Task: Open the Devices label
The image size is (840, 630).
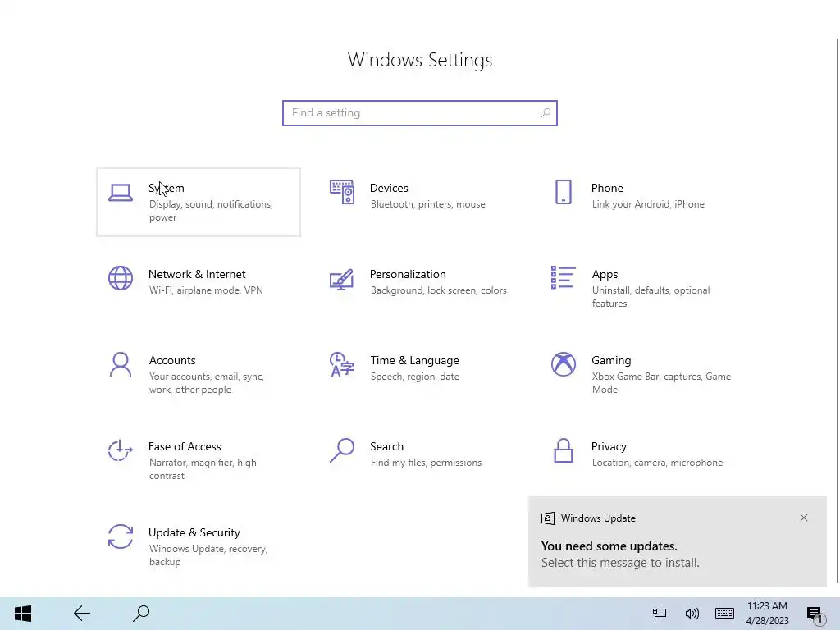Action: [389, 188]
